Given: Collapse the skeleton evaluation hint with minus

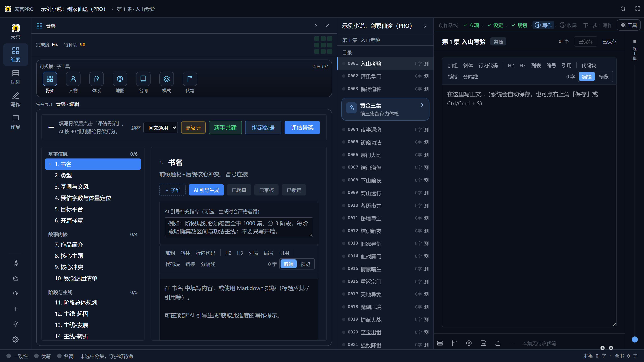Looking at the screenshot, I should 51,128.
